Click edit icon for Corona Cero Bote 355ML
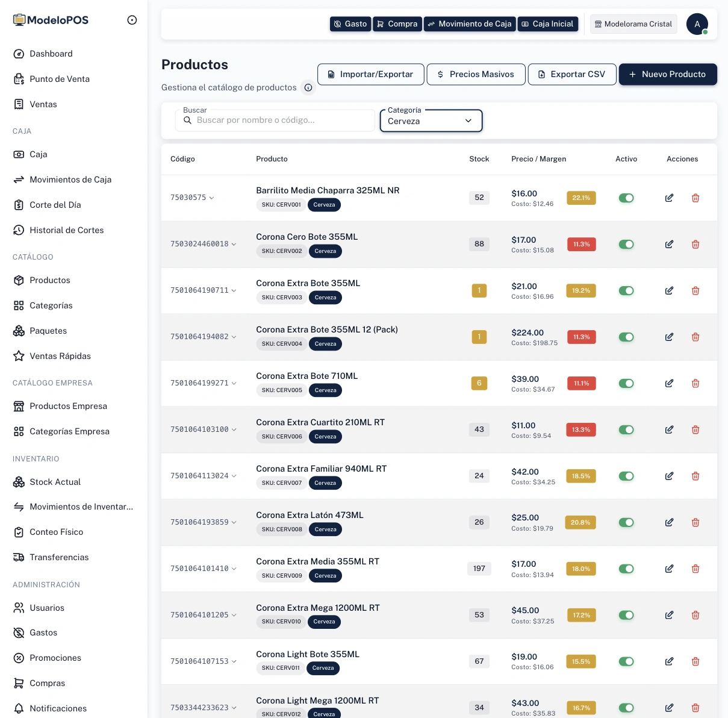The width and height of the screenshot is (728, 718). [669, 245]
